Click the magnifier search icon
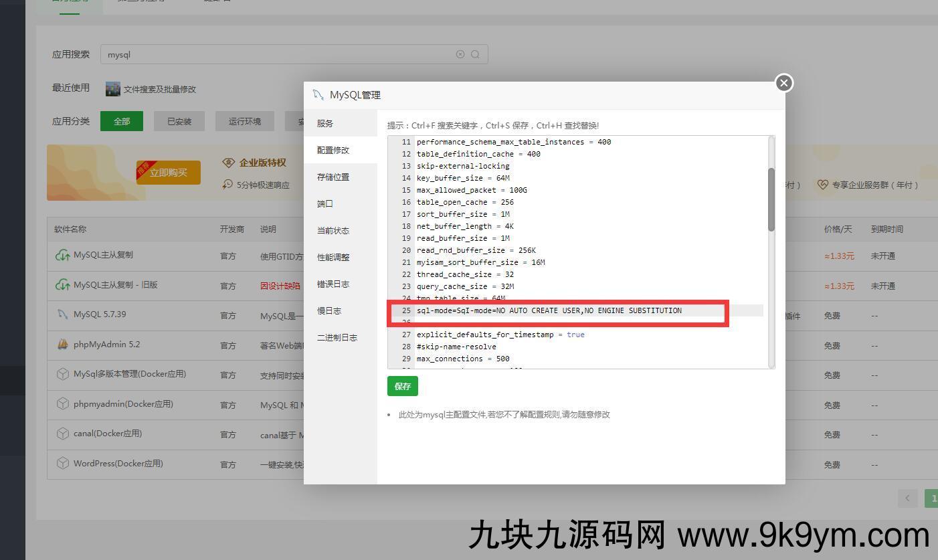Image resolution: width=938 pixels, height=560 pixels. 475,54
